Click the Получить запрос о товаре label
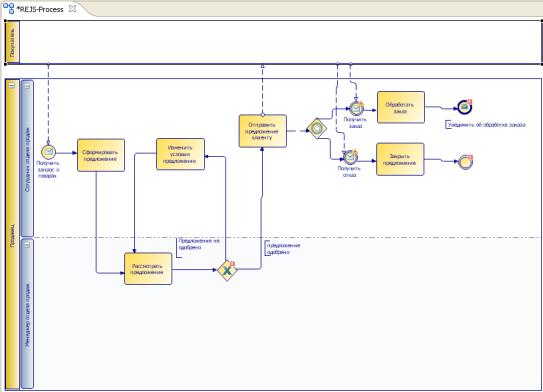The image size is (543, 392). [48, 169]
